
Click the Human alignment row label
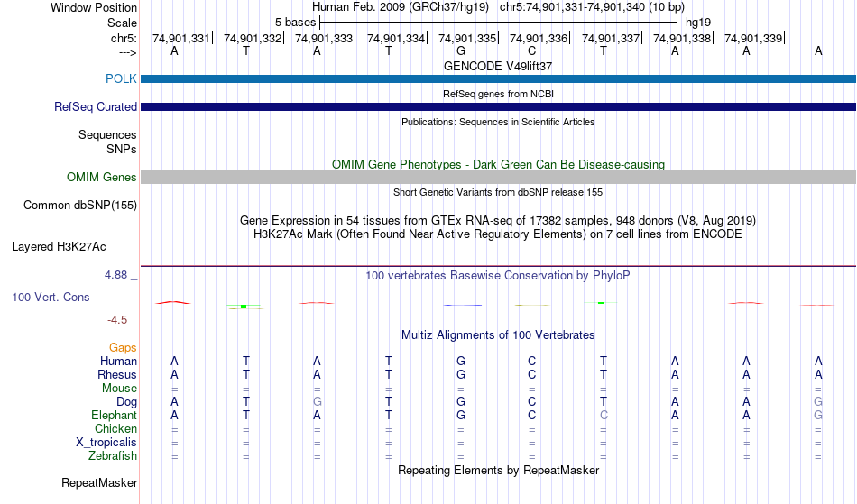(118, 361)
